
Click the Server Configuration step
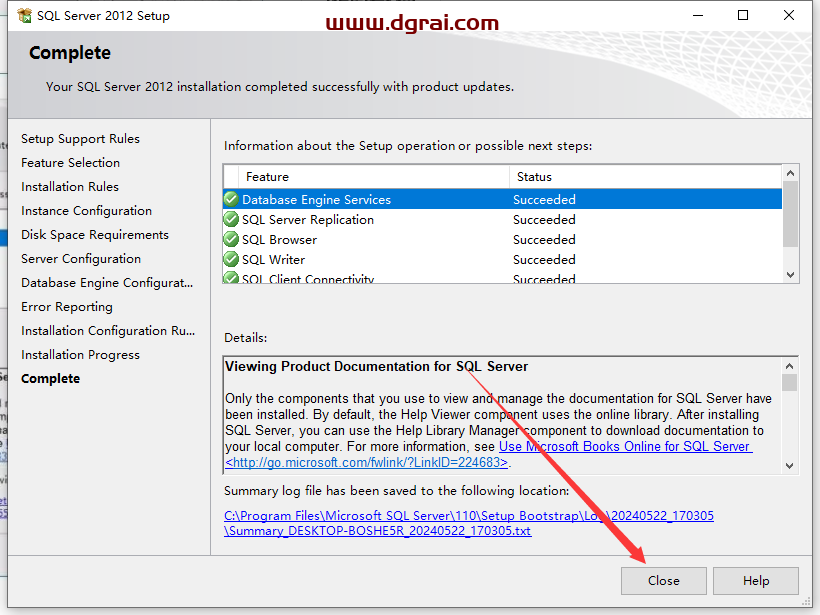(x=81, y=259)
